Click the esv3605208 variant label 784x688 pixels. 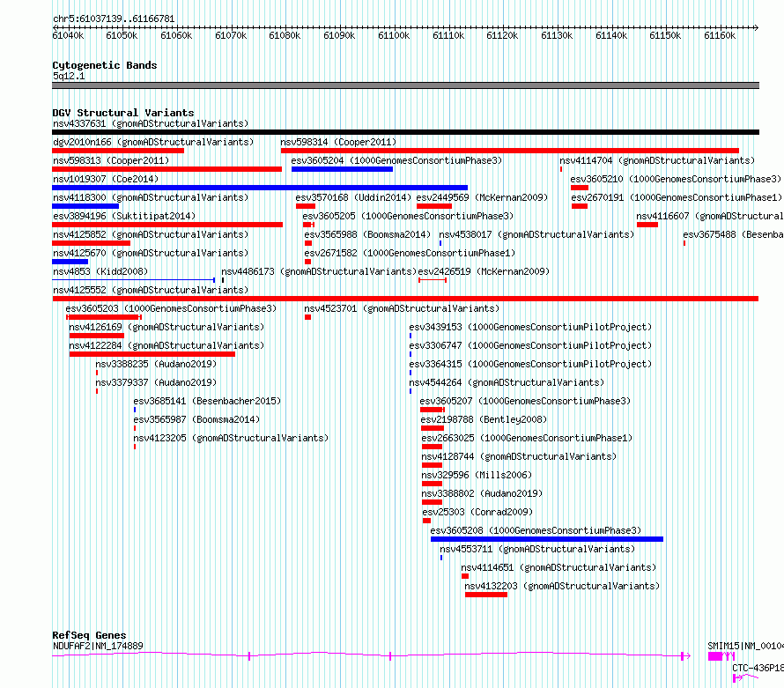click(536, 530)
